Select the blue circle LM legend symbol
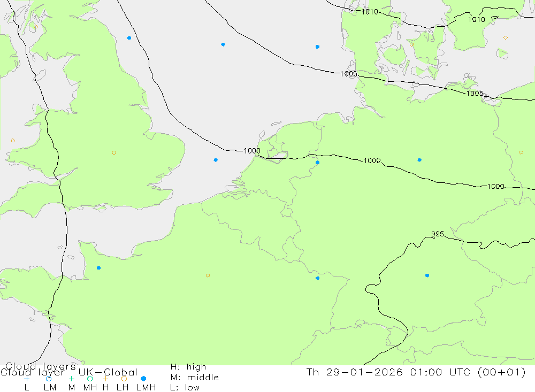The image size is (535, 392). pos(49,379)
